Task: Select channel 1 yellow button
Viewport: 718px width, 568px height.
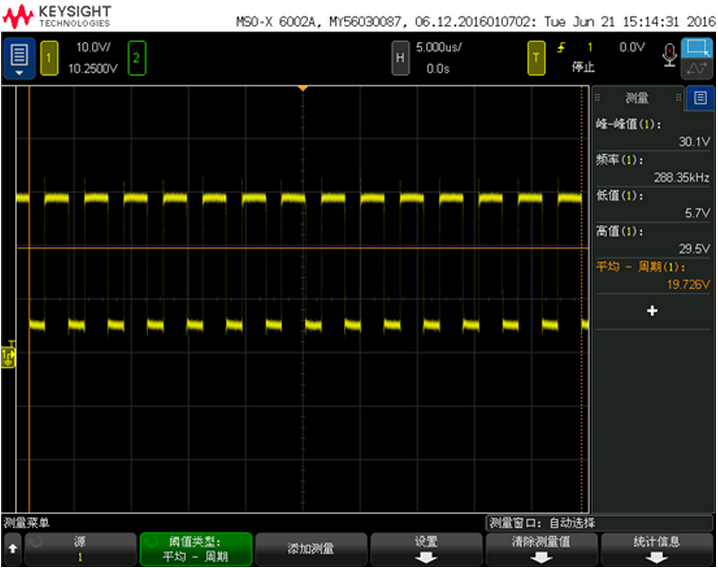Action: pyautogui.click(x=49, y=58)
